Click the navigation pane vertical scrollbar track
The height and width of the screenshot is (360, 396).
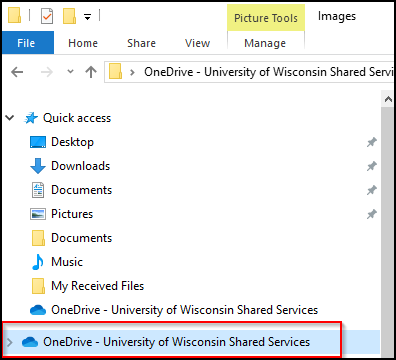click(388, 231)
